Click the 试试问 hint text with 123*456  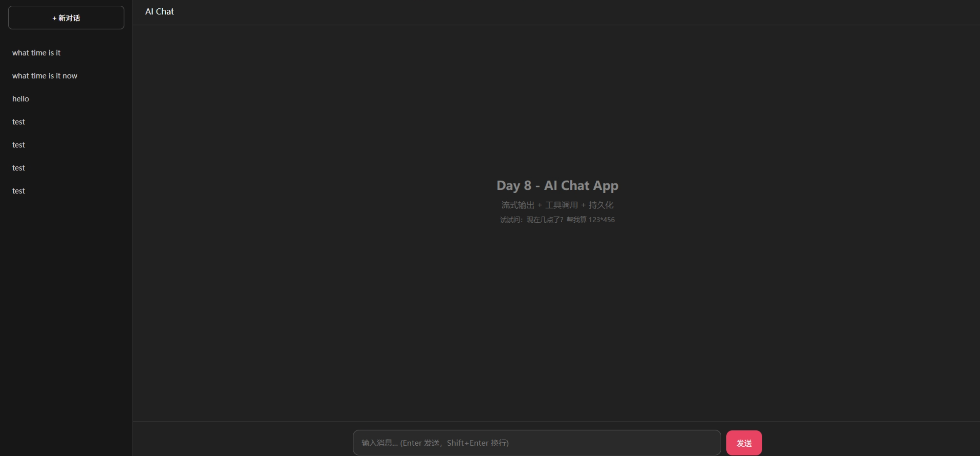point(557,220)
